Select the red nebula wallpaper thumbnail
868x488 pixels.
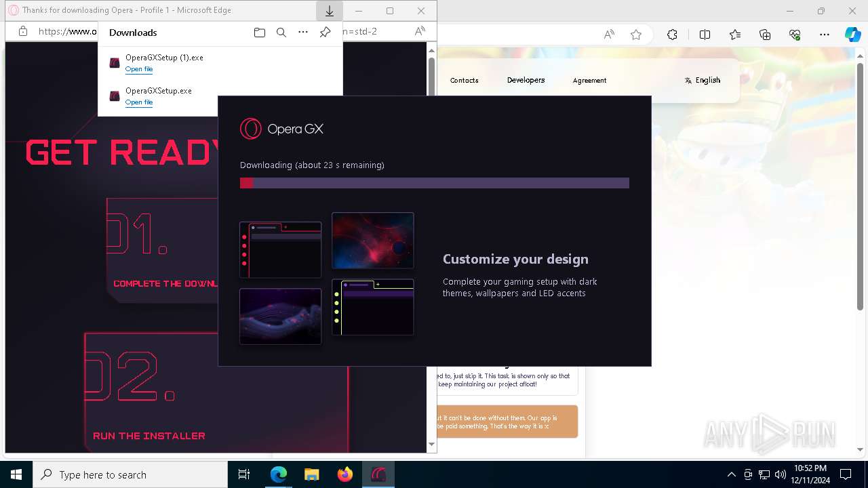point(373,241)
